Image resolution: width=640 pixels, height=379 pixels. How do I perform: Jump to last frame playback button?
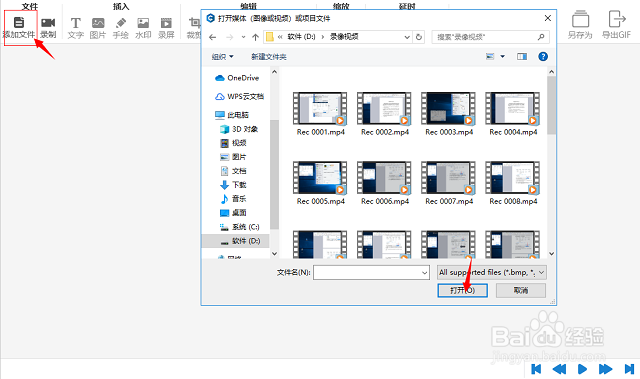pos(629,369)
